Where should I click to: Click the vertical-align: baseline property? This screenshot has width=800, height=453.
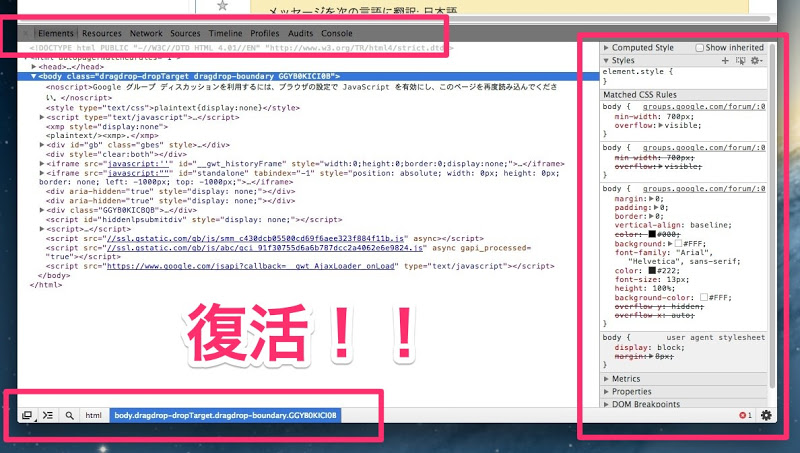[673, 225]
